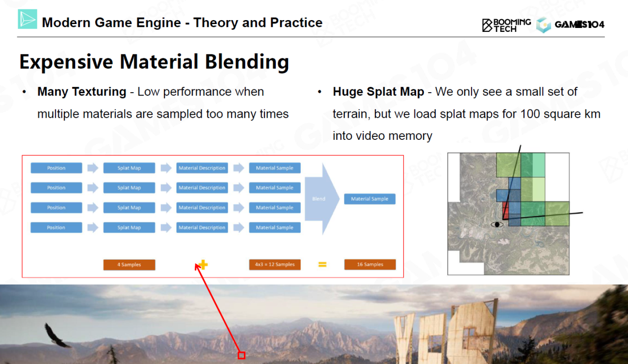Click the orange 4 Samples label

[129, 265]
